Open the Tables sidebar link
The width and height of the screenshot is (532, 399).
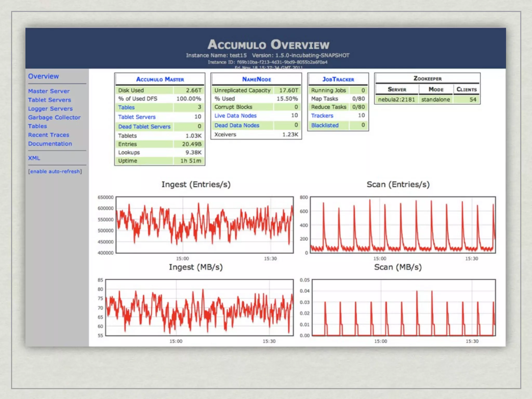click(37, 126)
